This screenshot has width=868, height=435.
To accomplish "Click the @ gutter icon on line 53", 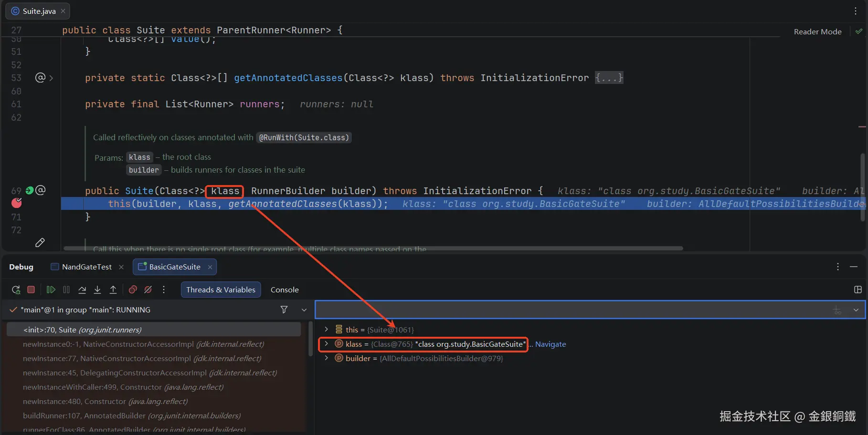I will click(x=40, y=77).
